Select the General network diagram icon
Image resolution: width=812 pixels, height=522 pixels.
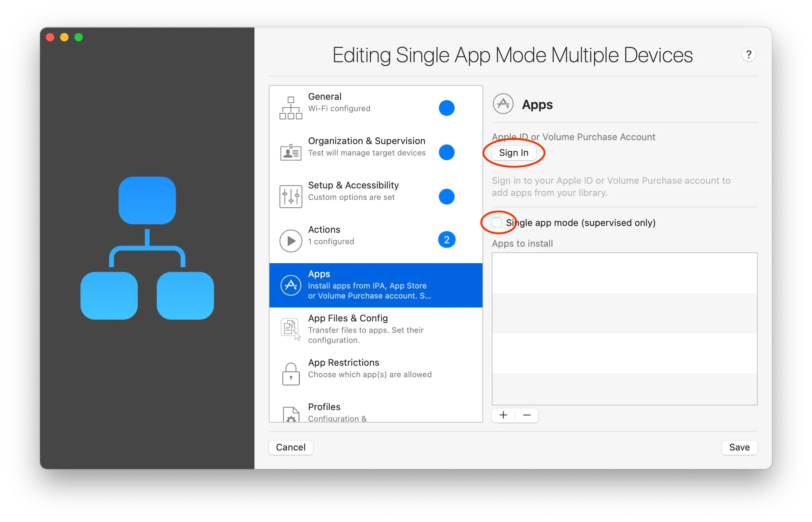click(290, 107)
